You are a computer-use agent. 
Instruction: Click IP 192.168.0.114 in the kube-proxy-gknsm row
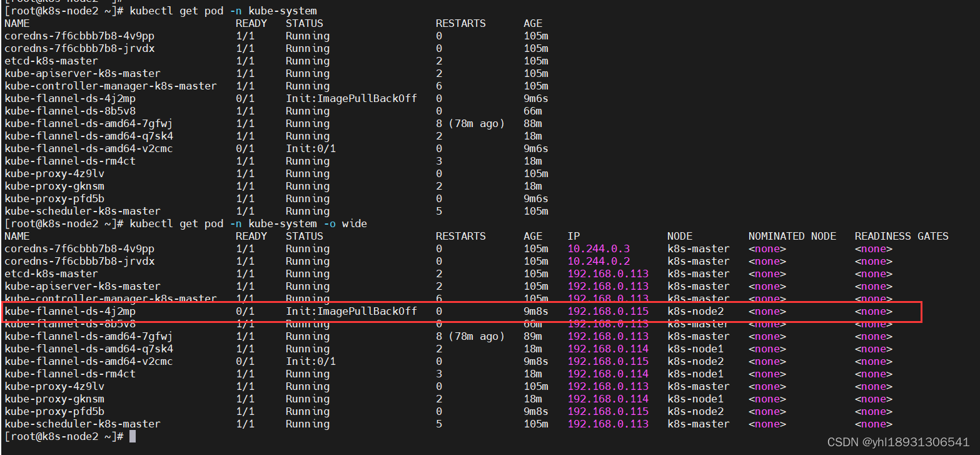pyautogui.click(x=608, y=399)
